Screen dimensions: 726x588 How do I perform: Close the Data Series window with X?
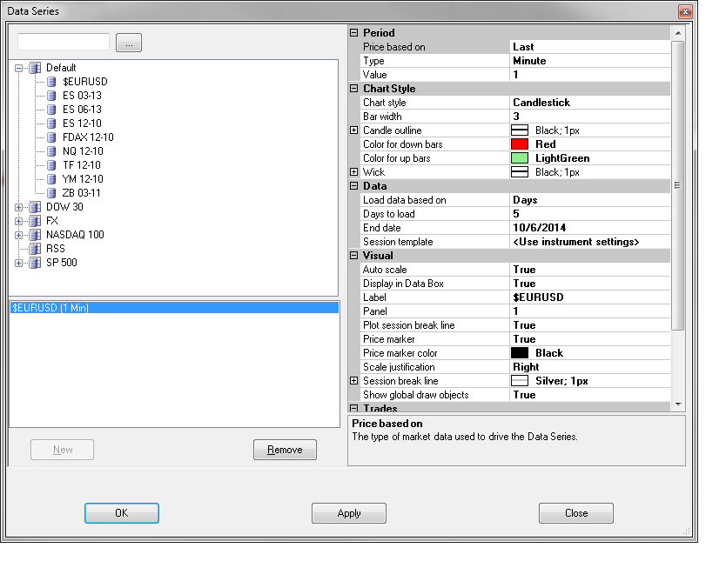(x=685, y=11)
